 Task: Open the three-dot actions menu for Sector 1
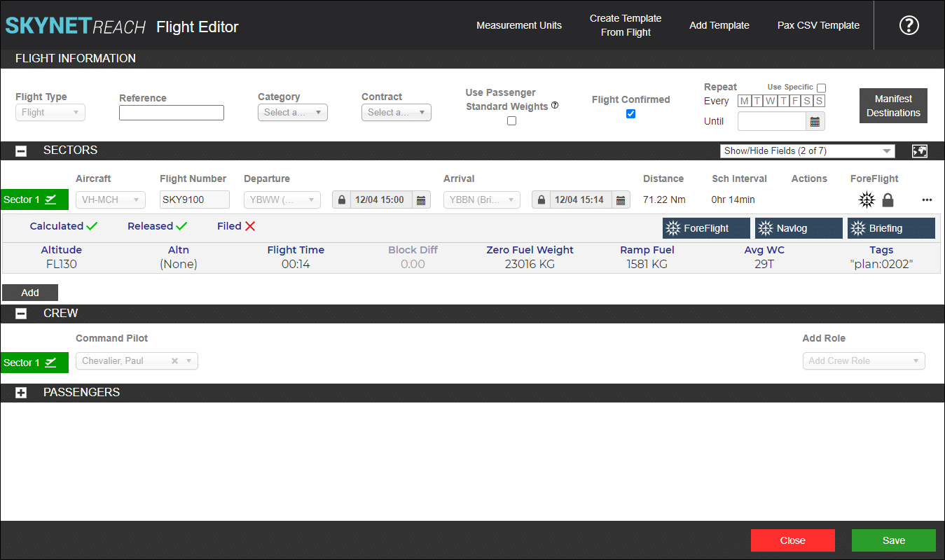pyautogui.click(x=927, y=200)
